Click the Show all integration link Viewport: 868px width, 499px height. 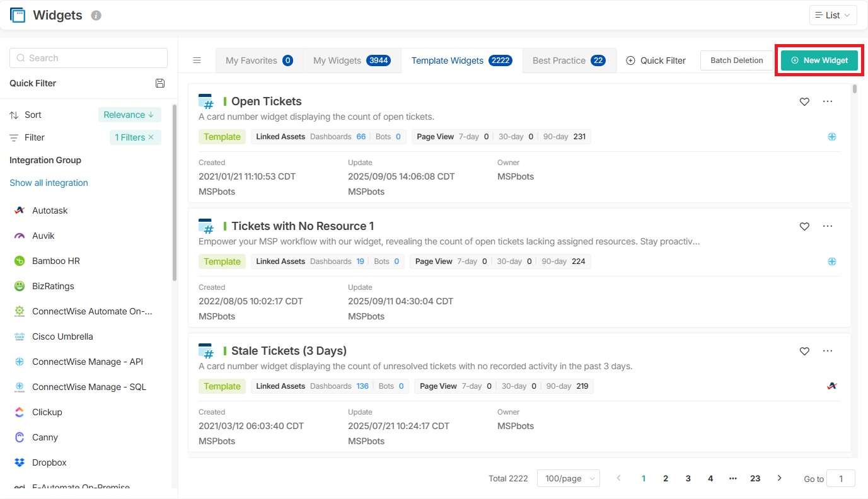click(49, 183)
